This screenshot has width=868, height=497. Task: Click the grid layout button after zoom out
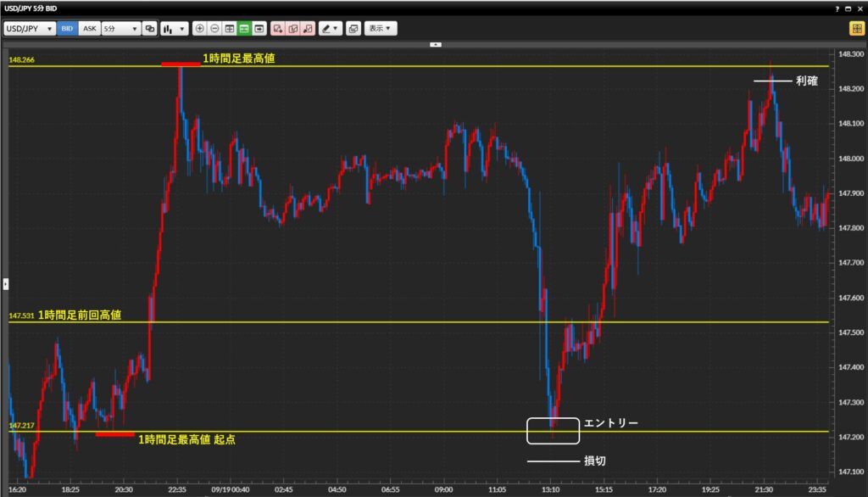[x=230, y=28]
